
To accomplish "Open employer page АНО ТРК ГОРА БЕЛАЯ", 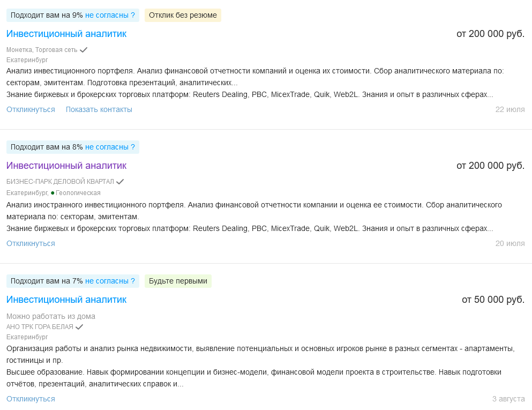I will (x=40, y=326).
